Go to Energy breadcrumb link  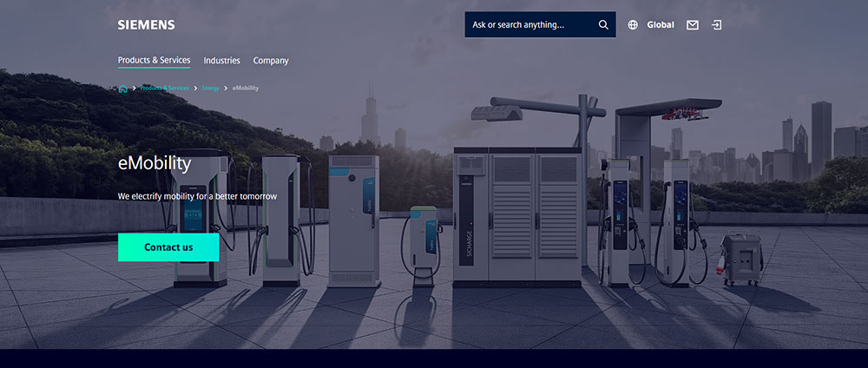pyautogui.click(x=210, y=88)
